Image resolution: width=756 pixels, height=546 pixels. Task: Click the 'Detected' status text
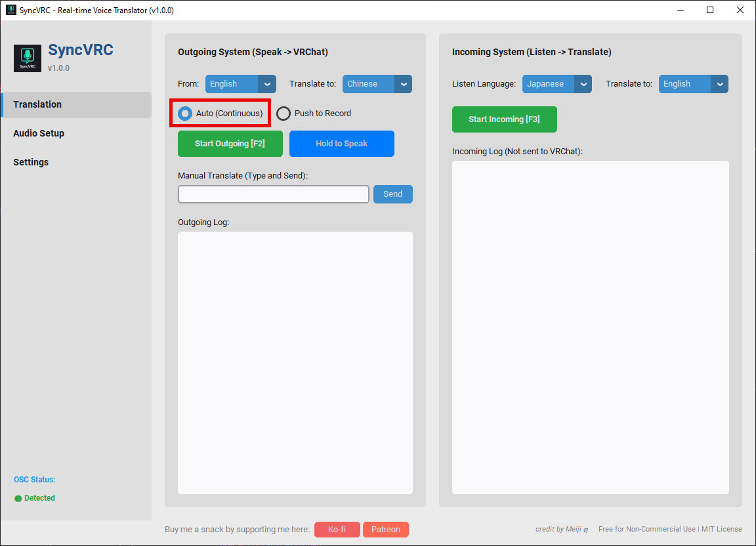(x=39, y=498)
